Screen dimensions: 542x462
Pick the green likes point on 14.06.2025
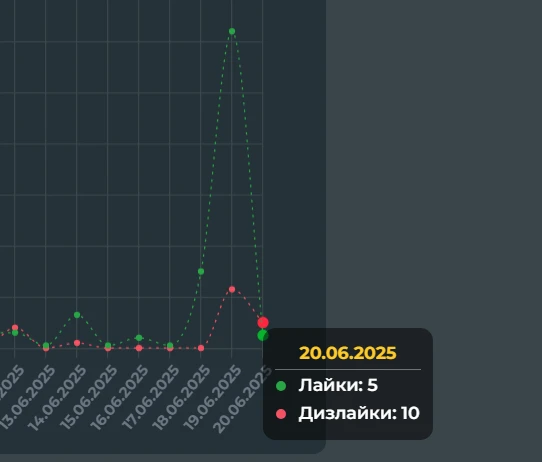77,315
